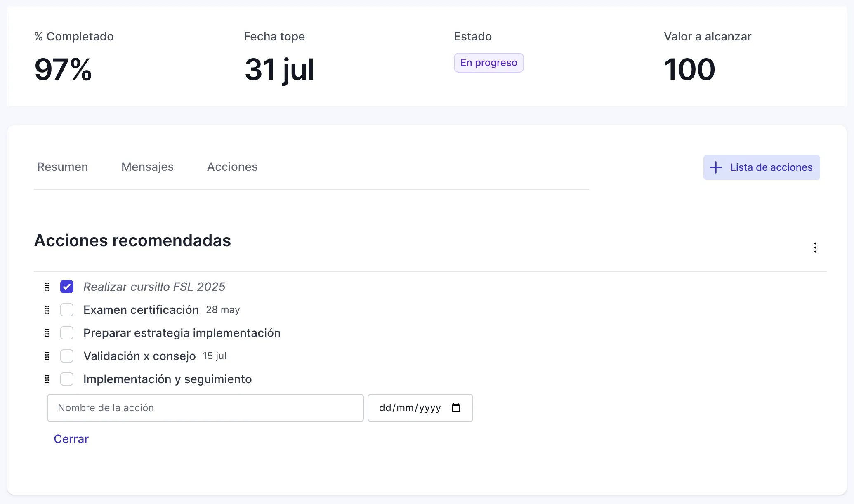
Task: Select the Resumen tab
Action: (62, 167)
